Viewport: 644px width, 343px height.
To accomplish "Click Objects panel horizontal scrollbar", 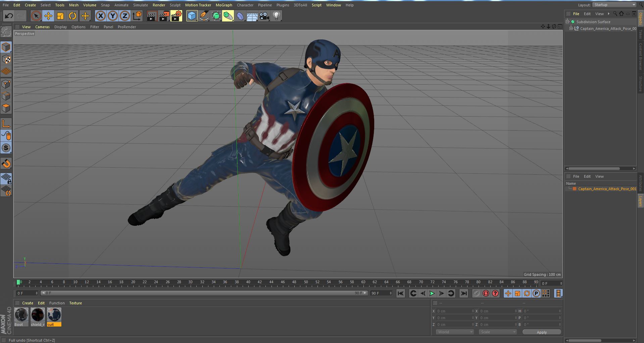I will pos(594,169).
